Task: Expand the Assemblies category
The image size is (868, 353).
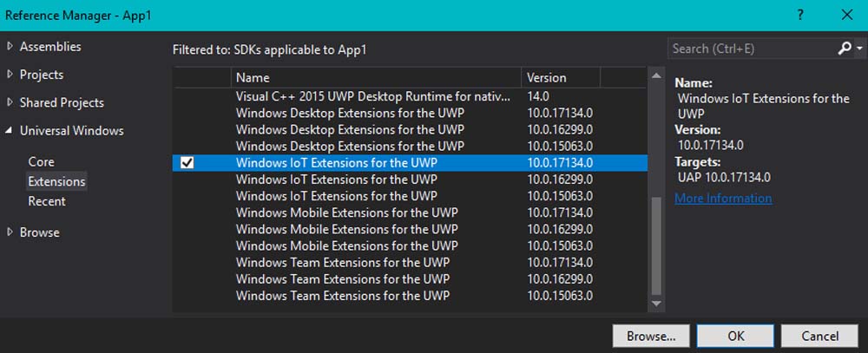Action: [x=10, y=47]
